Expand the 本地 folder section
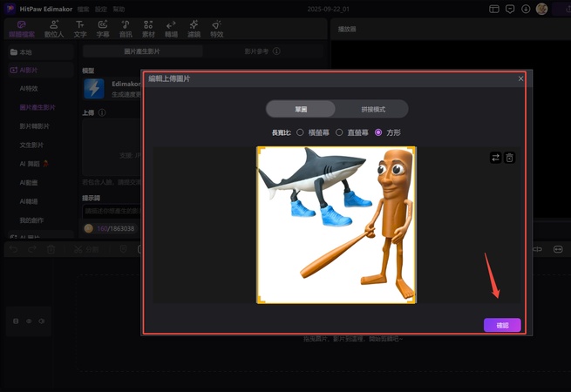The image size is (571, 392). pyautogui.click(x=40, y=52)
